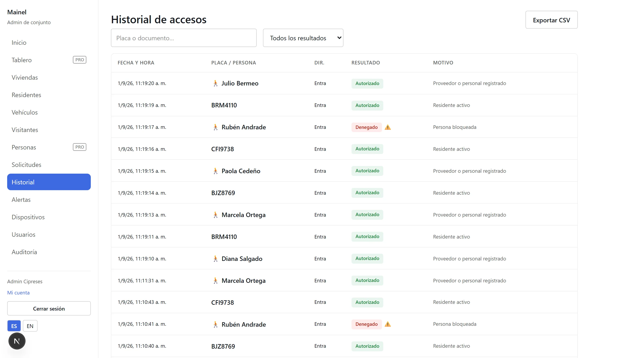The width and height of the screenshot is (644, 358).
Task: Click pedestrian icon beside Marcela Ortega at 11:11:31
Action: coord(215,281)
